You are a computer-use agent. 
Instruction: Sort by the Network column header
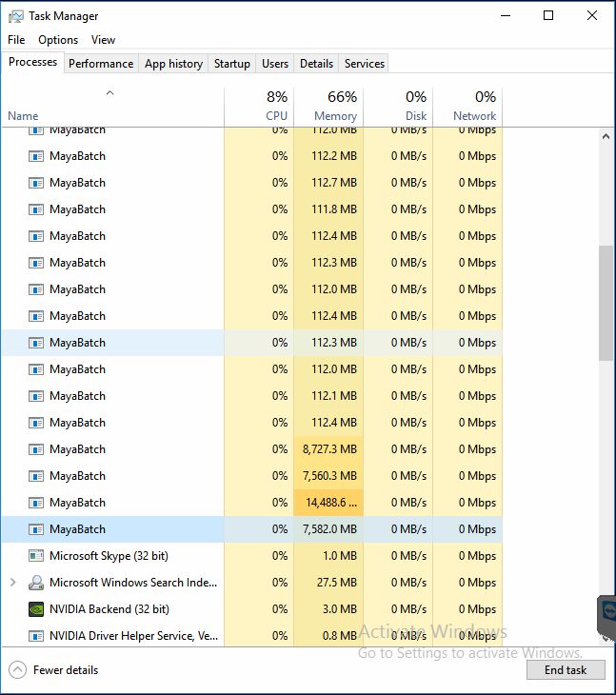pos(467,107)
